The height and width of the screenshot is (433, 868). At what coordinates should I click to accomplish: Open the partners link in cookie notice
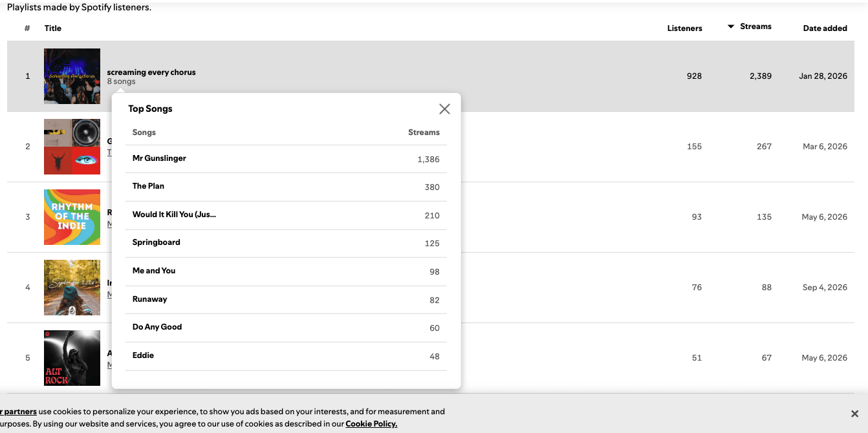(x=18, y=412)
